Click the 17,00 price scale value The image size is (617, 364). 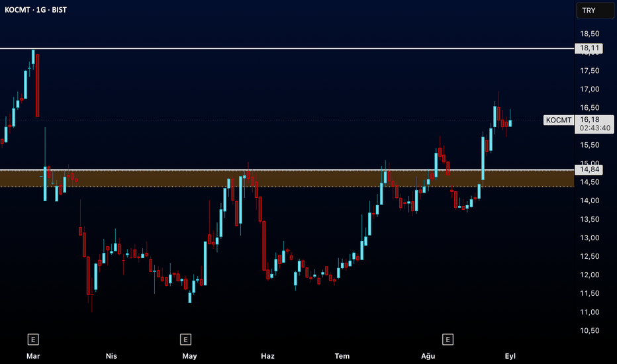point(589,89)
